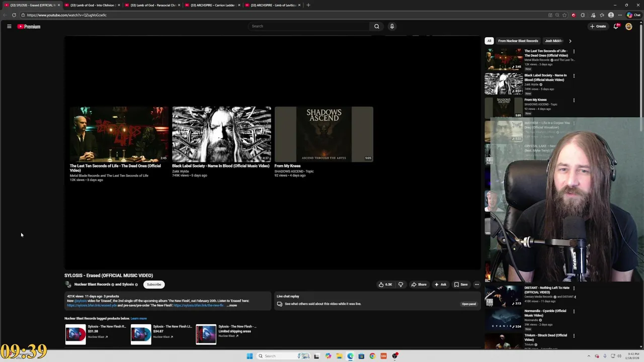The height and width of the screenshot is (362, 644).
Task: Open live chat replay panel
Action: tap(469, 304)
